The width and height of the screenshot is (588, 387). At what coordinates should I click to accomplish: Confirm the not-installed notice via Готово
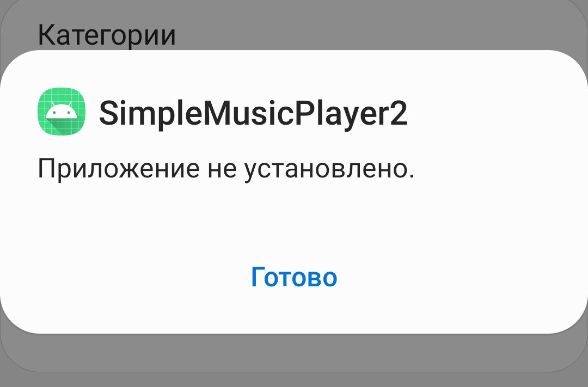point(294,277)
